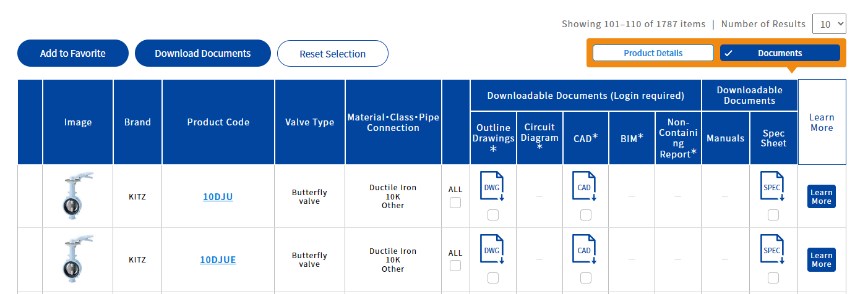This screenshot has height=294, width=868.
Task: Tick Spec Sheet checkbox for 10DJU
Action: [x=773, y=215]
